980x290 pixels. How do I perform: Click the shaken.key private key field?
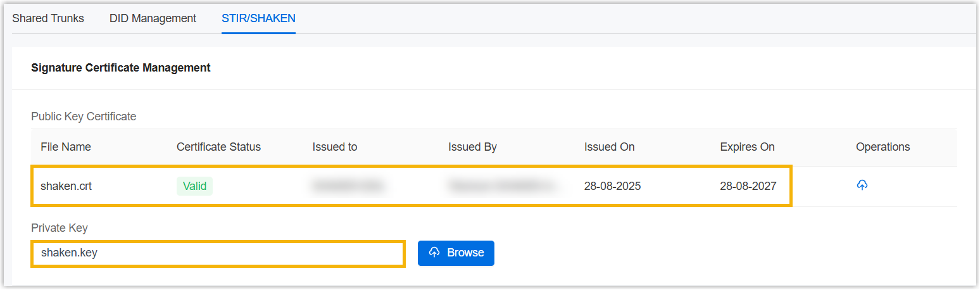tap(218, 253)
